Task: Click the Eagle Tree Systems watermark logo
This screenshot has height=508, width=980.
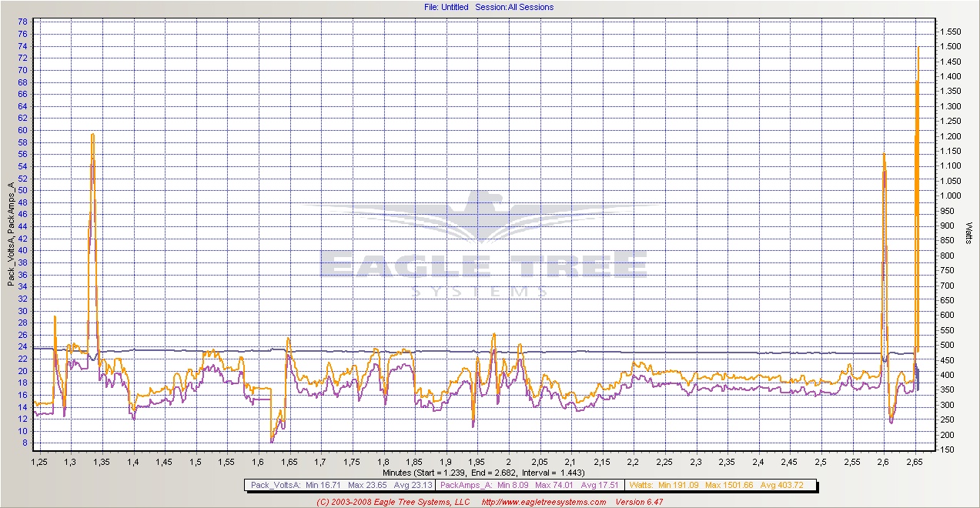Action: (483, 246)
